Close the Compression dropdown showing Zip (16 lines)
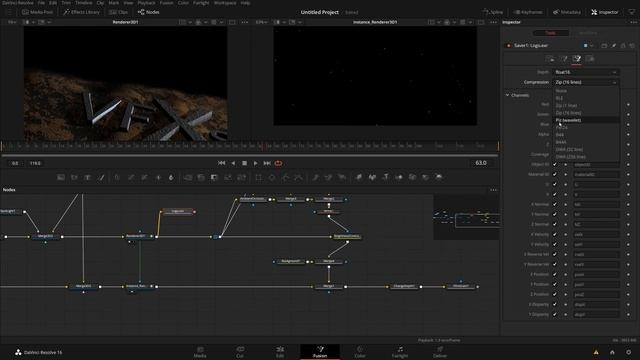Viewport: 640px width, 360px height. click(x=586, y=82)
